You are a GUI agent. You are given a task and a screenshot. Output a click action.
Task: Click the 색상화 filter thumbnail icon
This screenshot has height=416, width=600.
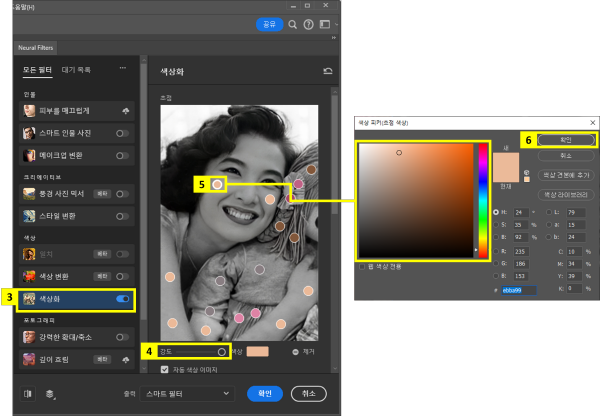[29, 299]
